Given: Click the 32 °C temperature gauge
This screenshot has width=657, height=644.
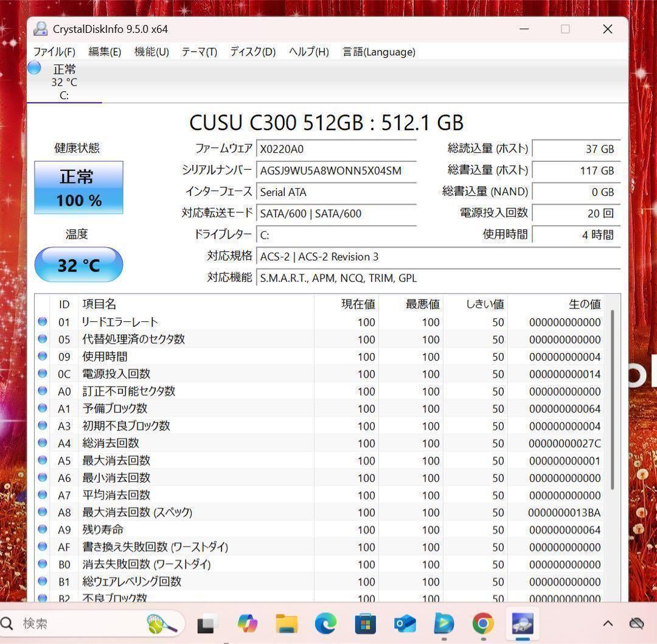Looking at the screenshot, I should coord(78,264).
